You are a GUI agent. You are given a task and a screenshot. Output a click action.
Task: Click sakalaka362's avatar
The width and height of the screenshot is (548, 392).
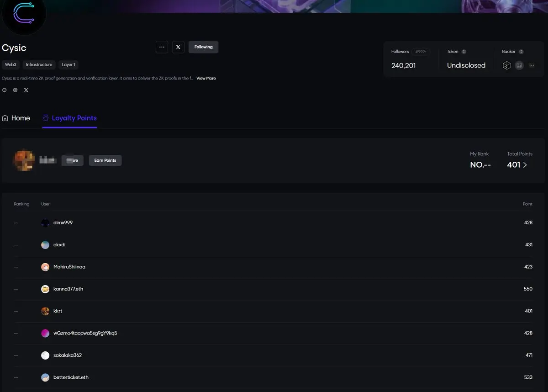(x=45, y=355)
